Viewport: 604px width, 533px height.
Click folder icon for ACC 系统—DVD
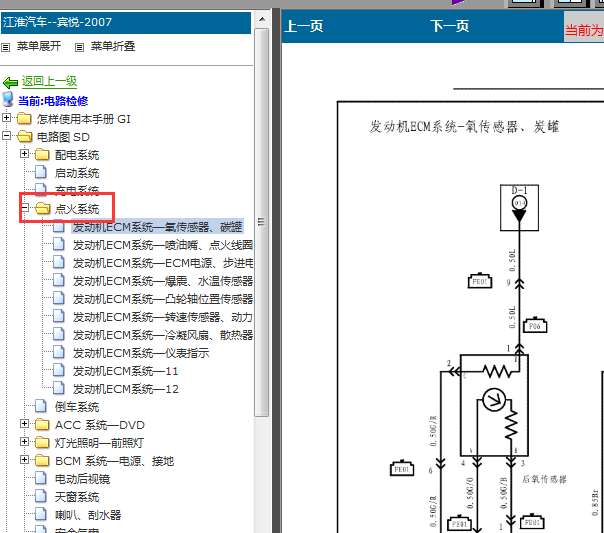(42, 424)
